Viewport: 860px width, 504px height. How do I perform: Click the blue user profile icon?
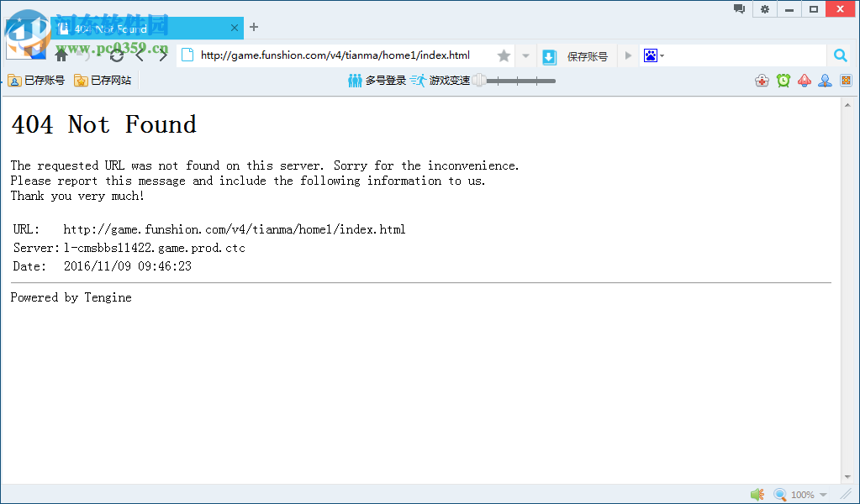(825, 81)
